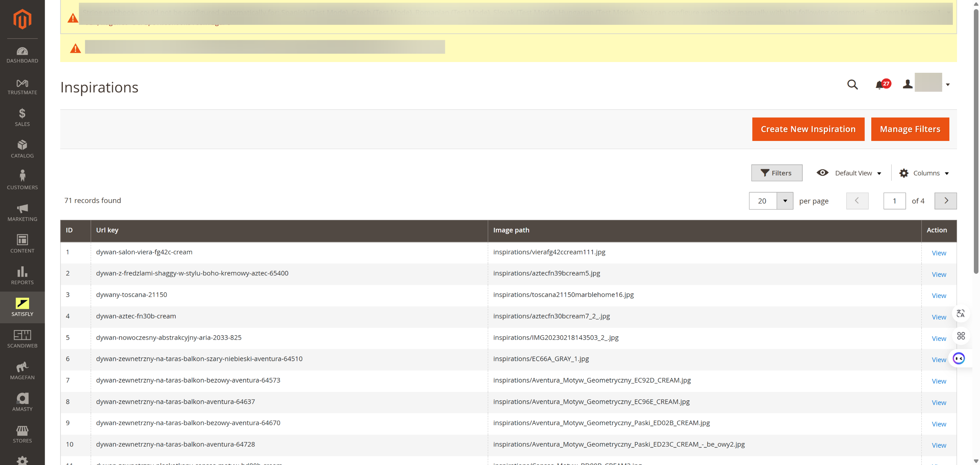Open the Satisfly sidebar menu
The image size is (980, 465).
point(22,307)
